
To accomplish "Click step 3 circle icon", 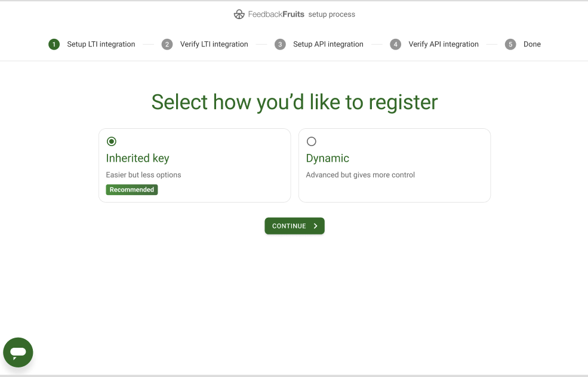I will tap(280, 44).
